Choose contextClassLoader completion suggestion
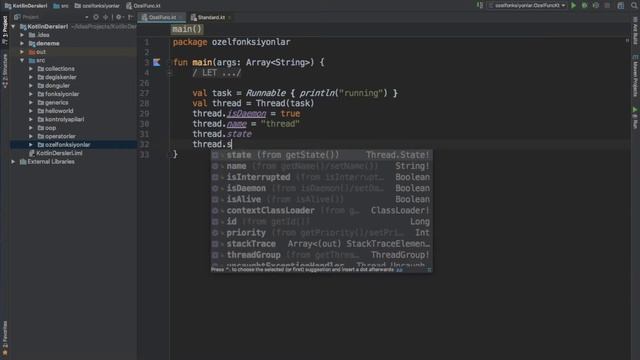 coord(321,211)
